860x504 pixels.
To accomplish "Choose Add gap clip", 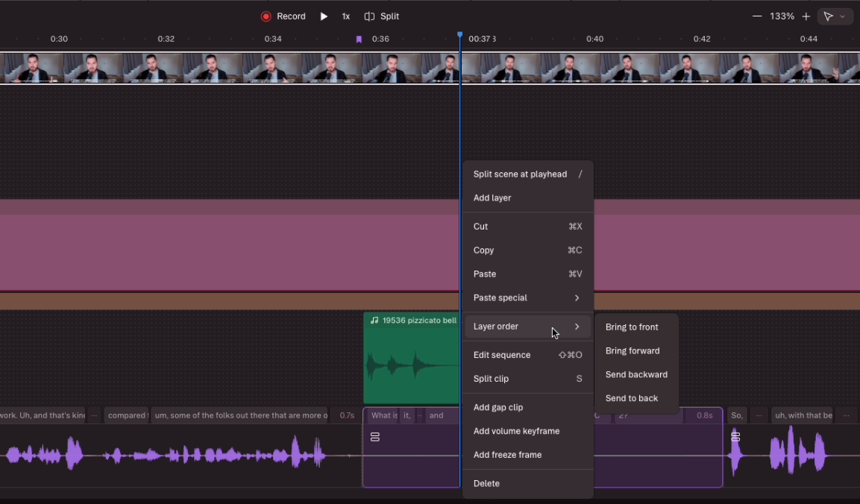I will coord(527,407).
